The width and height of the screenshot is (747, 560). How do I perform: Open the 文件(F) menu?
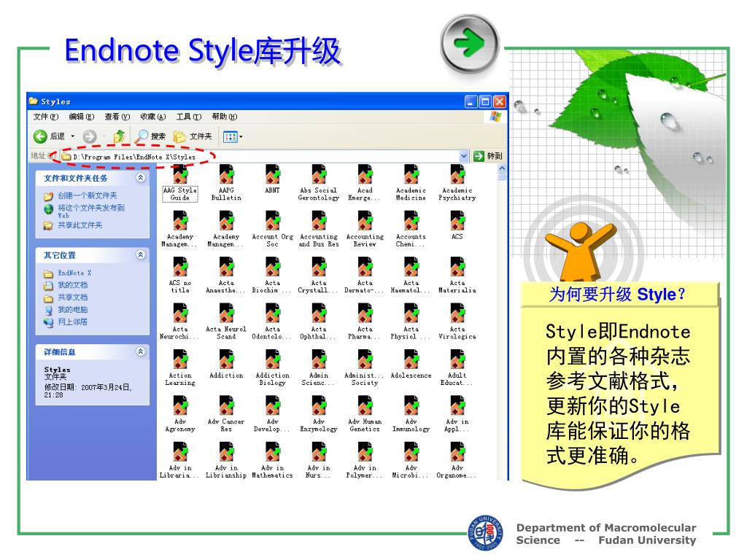46,117
